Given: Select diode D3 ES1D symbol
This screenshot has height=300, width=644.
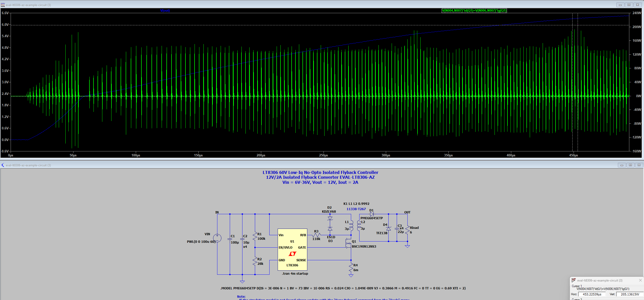Looking at the screenshot, I should [330, 229].
